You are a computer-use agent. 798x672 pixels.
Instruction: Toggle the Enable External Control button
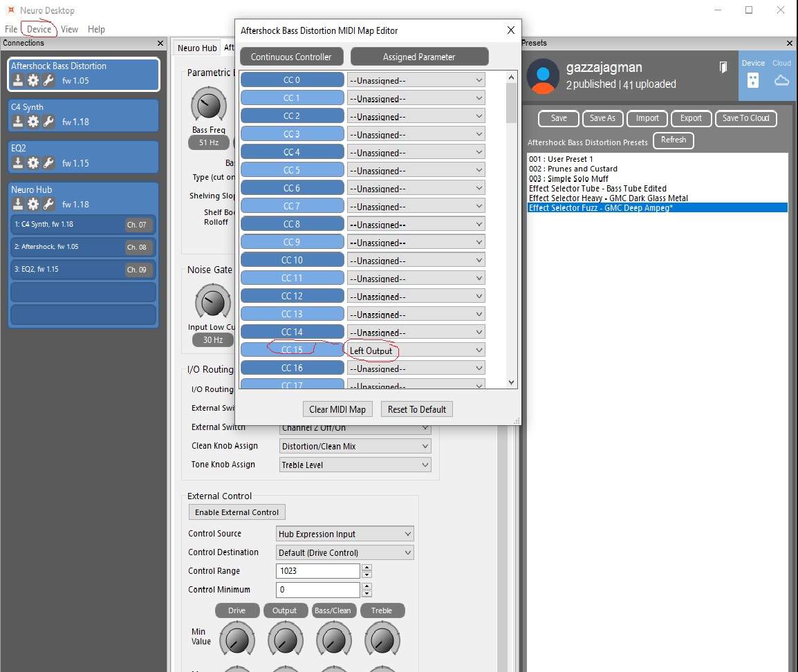[236, 512]
